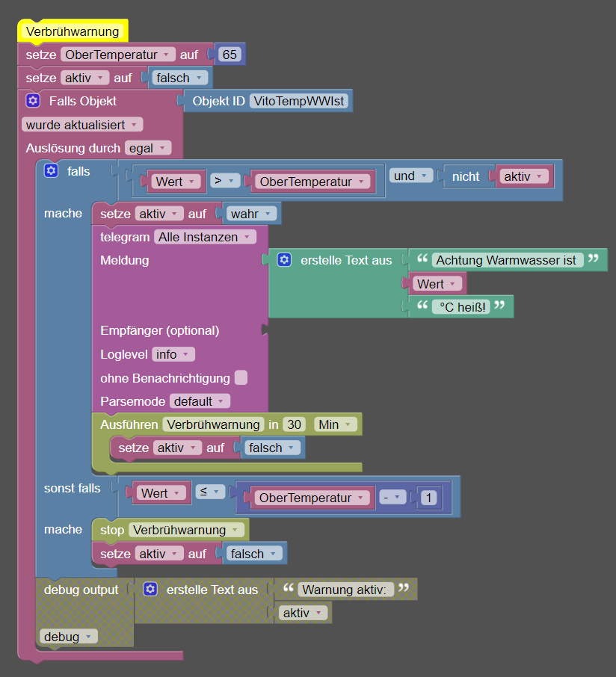Click timeout name field Verbrühwarnung
This screenshot has height=677, width=616.
click(213, 424)
